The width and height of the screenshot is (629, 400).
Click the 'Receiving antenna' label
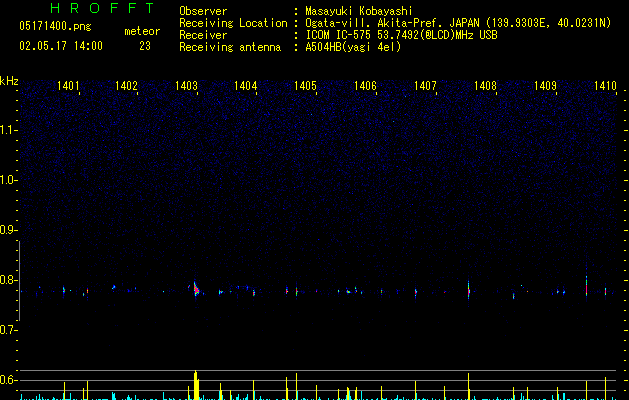pos(230,47)
